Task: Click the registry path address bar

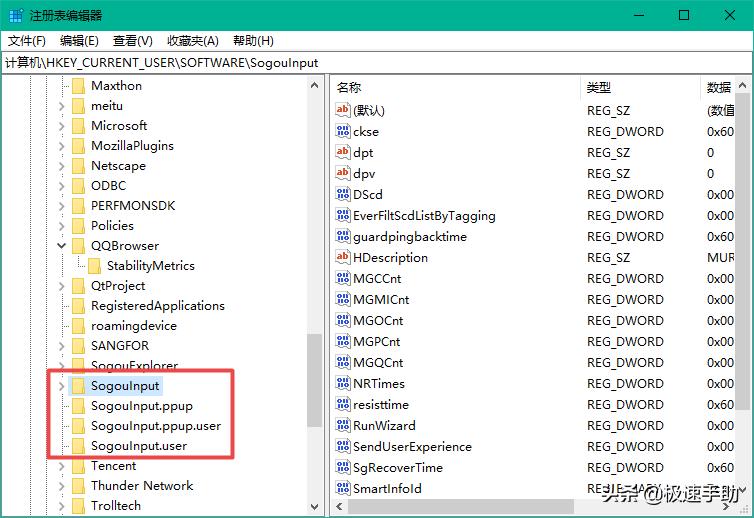Action: pyautogui.click(x=377, y=63)
